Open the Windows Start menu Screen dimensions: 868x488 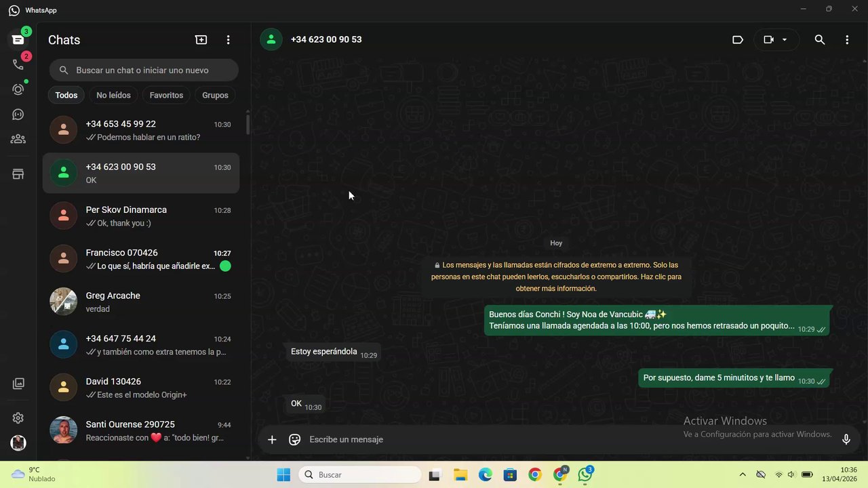pos(283,475)
